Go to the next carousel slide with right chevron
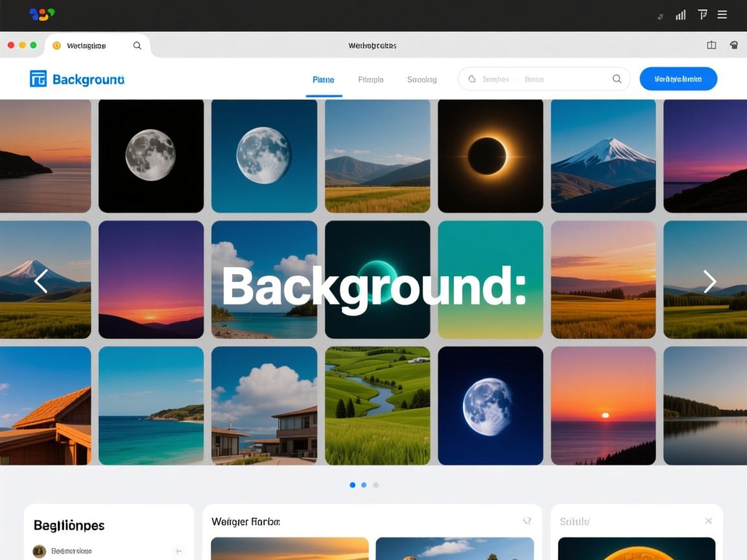Image resolution: width=747 pixels, height=560 pixels. click(709, 281)
